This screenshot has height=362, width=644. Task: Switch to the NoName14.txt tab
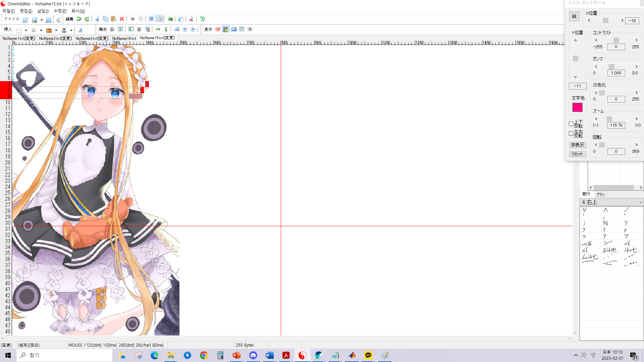tap(124, 39)
